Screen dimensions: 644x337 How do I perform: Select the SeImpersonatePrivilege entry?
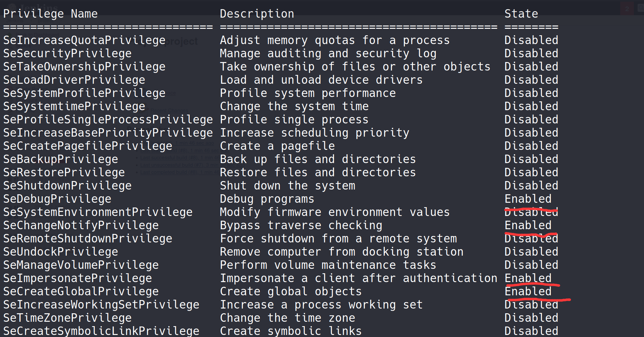click(x=78, y=278)
